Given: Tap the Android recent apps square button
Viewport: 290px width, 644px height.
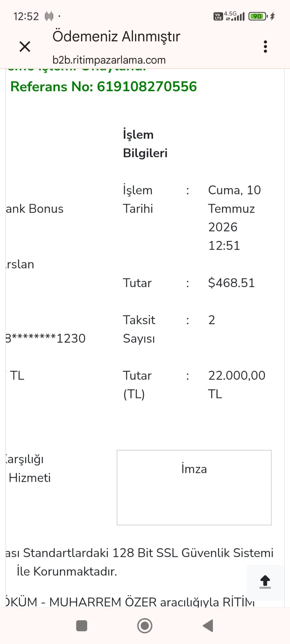Looking at the screenshot, I should click(x=82, y=625).
